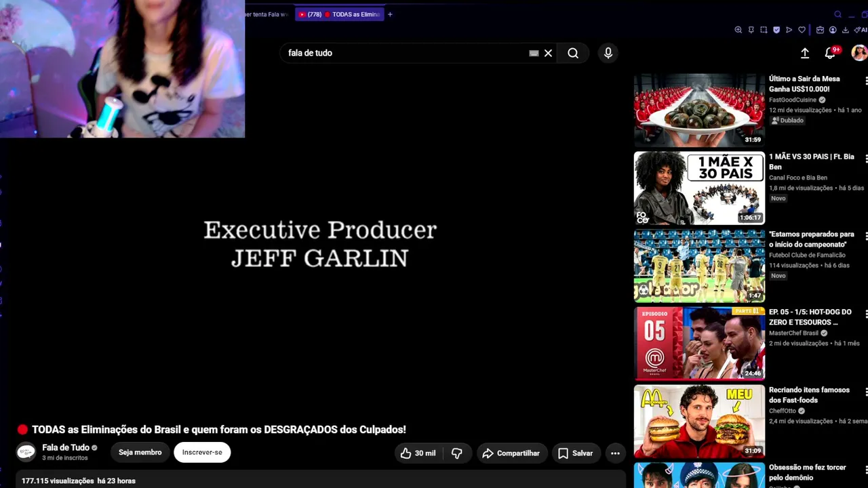Open the browser AI assistant button
This screenshot has width=868, height=488.
coord(862,30)
